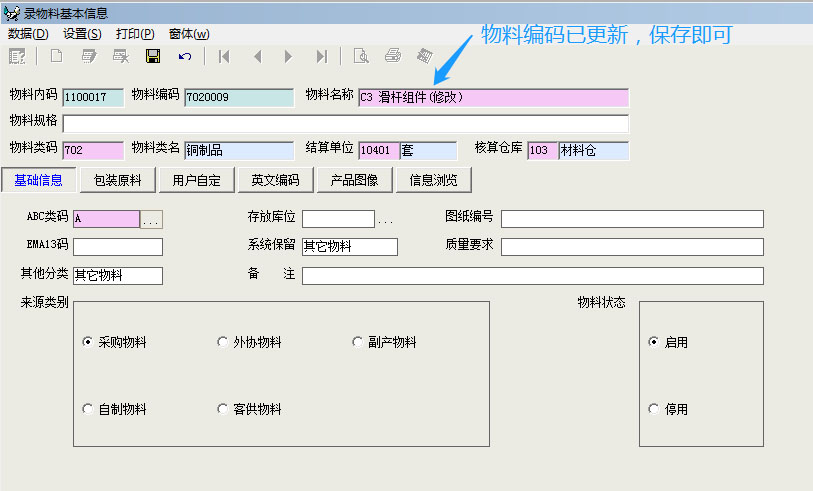Open the 打印(P) menu
The image size is (813, 491).
pos(135,34)
